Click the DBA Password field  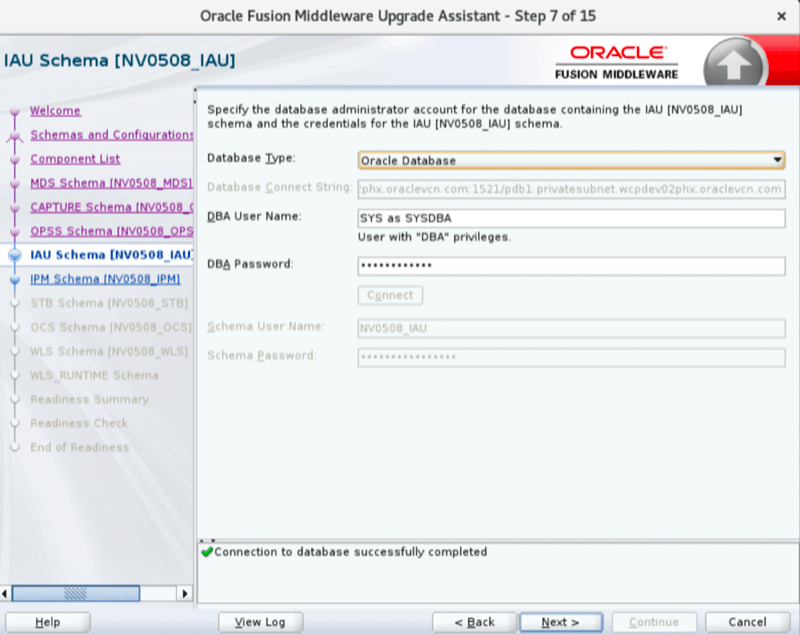[x=571, y=266]
